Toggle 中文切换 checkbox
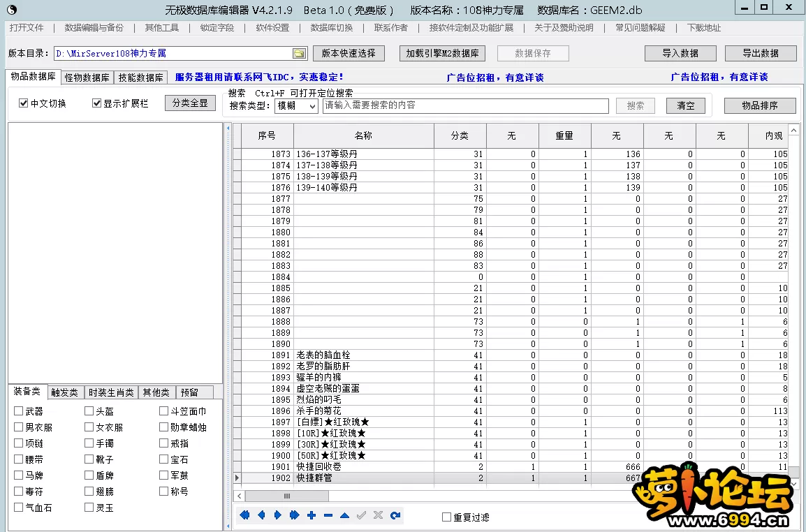 23,103
